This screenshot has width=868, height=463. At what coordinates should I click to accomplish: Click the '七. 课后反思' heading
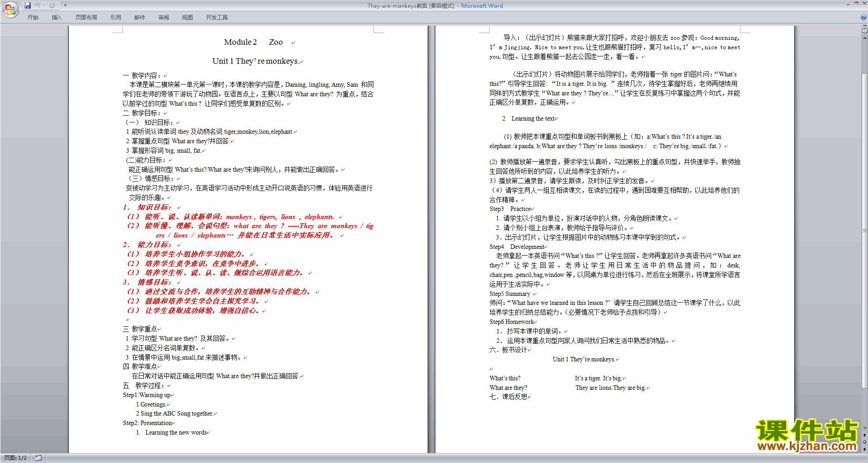click(x=509, y=397)
